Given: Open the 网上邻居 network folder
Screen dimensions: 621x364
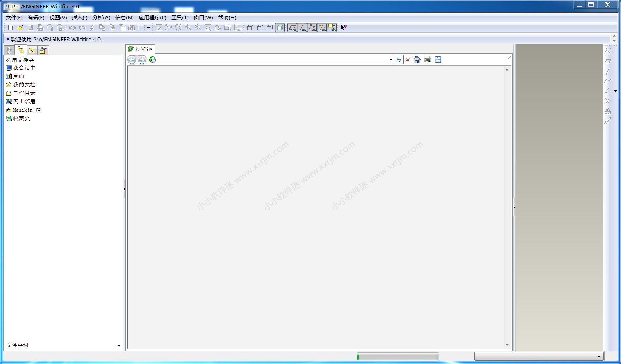Looking at the screenshot, I should tap(21, 102).
